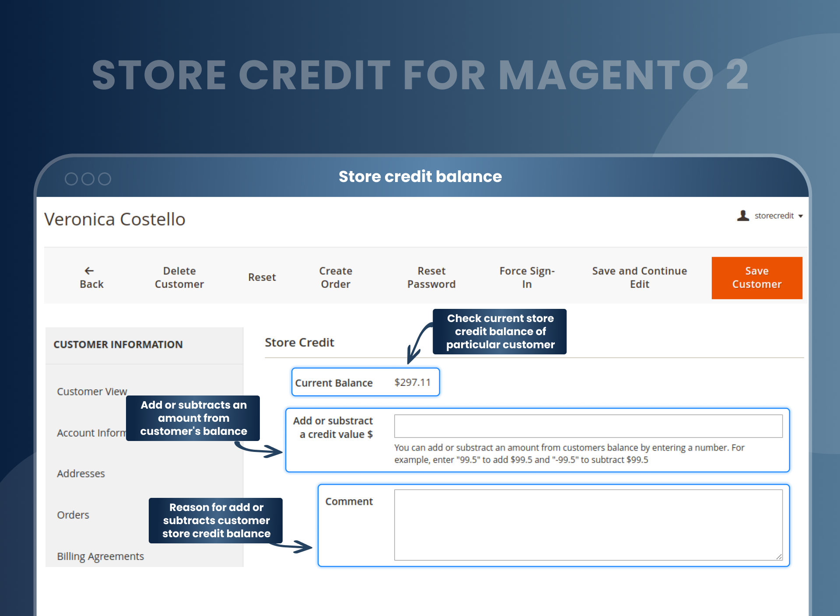Select the Delete Customer action

[x=179, y=277]
